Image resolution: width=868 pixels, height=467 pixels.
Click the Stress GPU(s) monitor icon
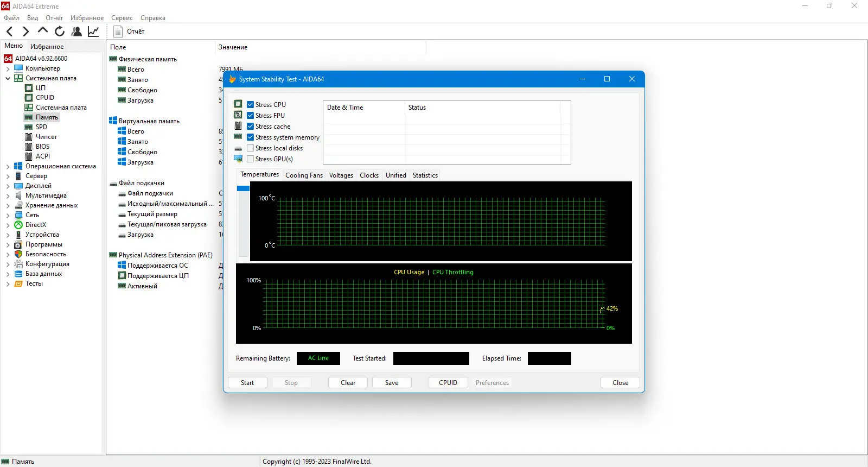(x=238, y=159)
